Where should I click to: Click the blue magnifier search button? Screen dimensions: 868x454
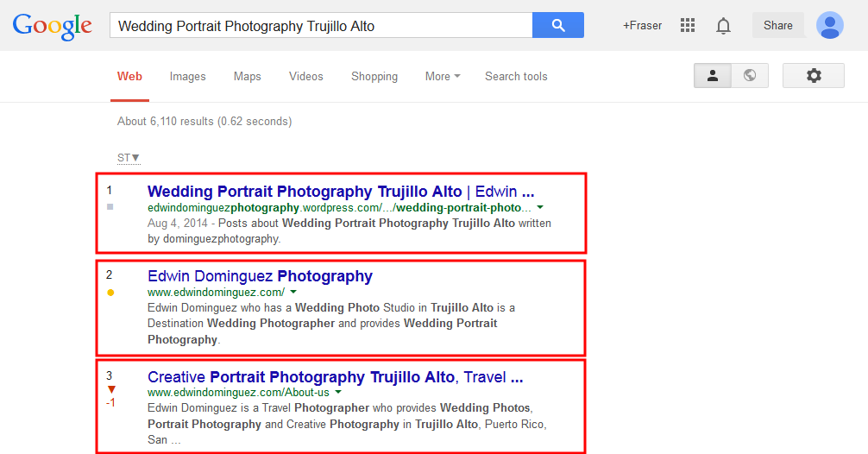558,26
